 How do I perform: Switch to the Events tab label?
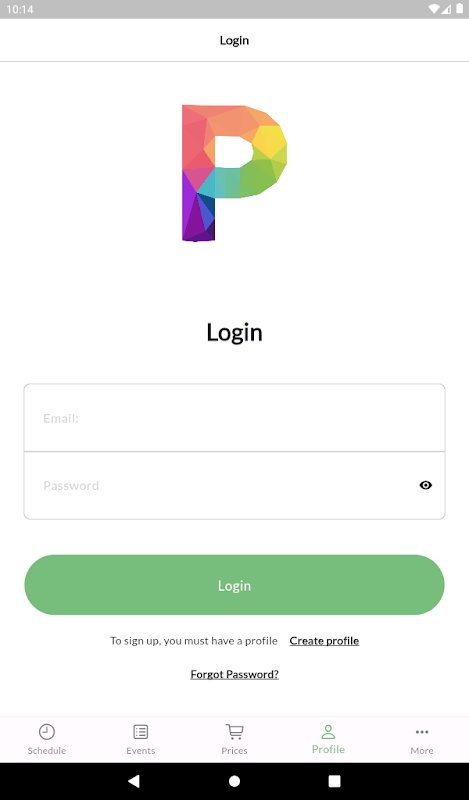(140, 751)
